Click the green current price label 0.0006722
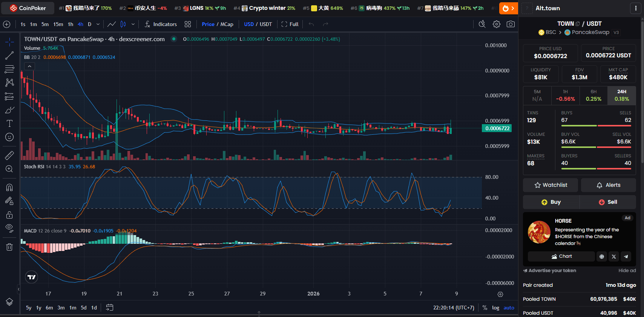 click(x=497, y=128)
